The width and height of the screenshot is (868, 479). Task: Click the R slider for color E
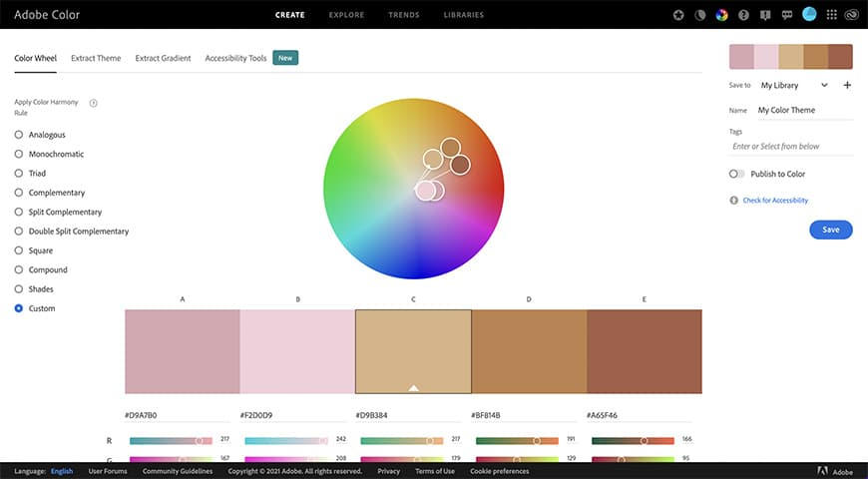[633, 441]
